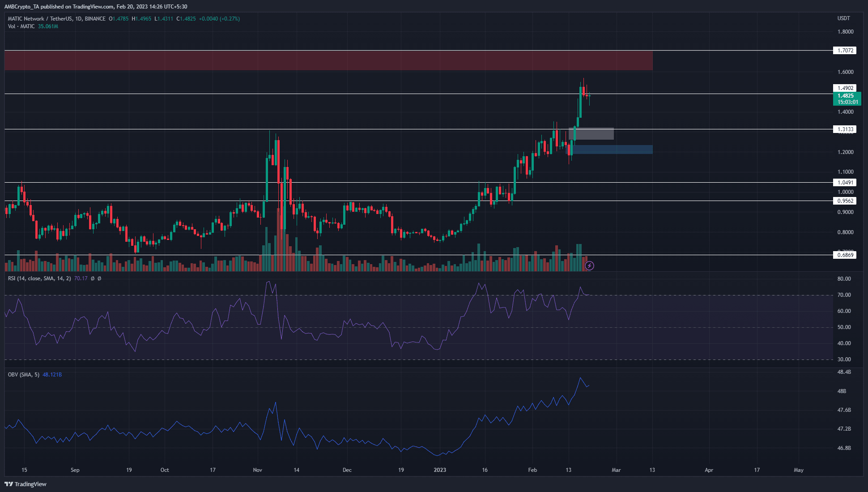Image resolution: width=868 pixels, height=492 pixels.
Task: Open the RSI (14, close, SMA, 14, 2) legend
Action: pyautogui.click(x=39, y=278)
